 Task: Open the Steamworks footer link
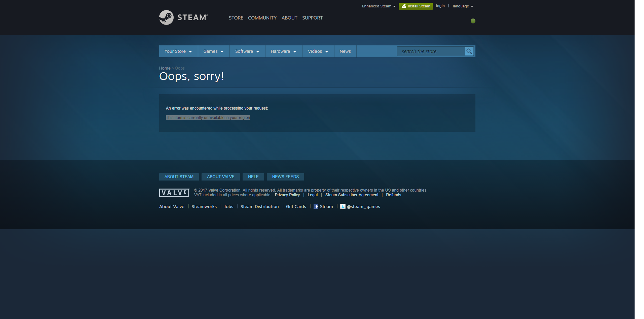204,206
